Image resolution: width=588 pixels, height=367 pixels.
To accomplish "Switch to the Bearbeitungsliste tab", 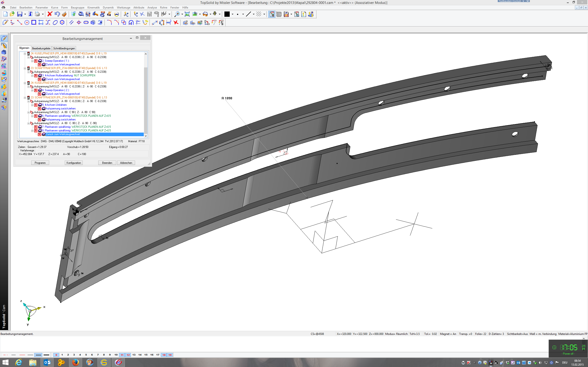I will point(41,48).
